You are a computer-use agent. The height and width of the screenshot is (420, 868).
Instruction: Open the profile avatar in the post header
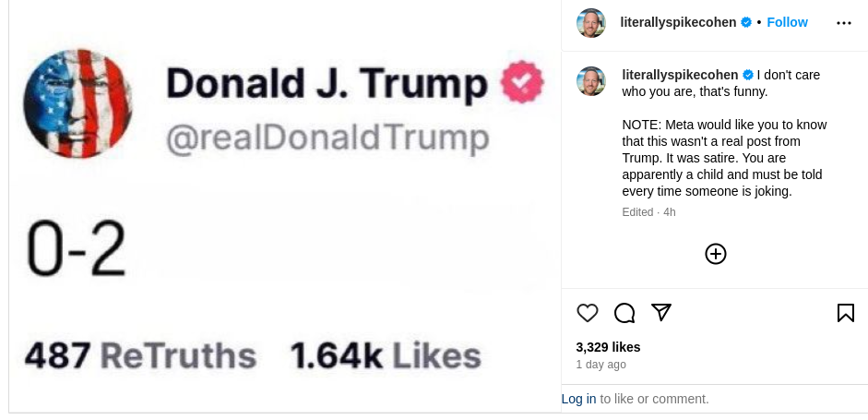(x=591, y=23)
